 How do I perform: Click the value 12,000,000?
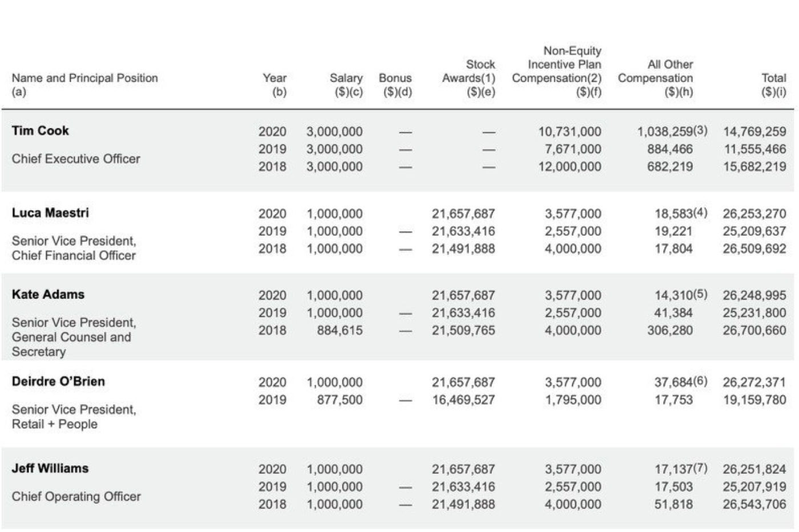(x=570, y=167)
